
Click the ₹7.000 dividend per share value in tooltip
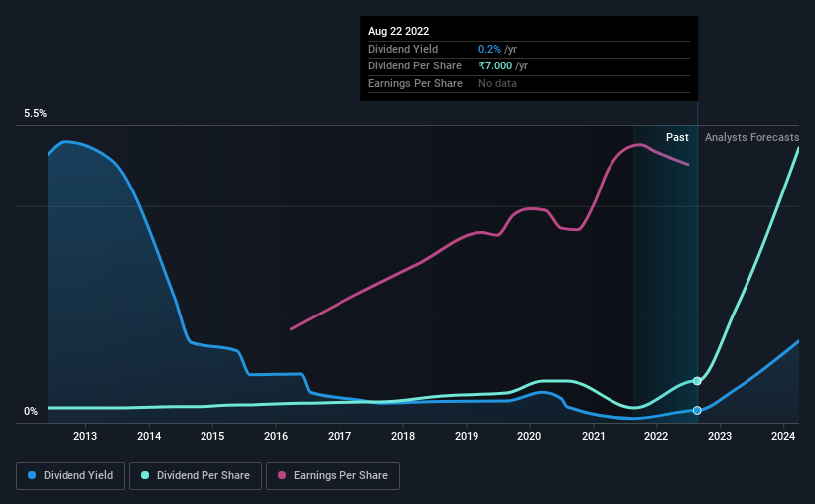495,66
